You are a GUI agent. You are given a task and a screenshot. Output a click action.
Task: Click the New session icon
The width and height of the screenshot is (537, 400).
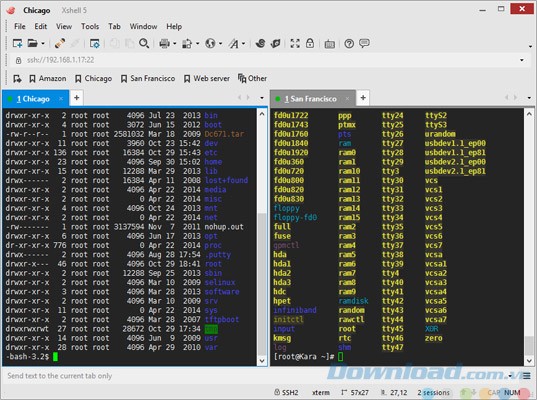17,43
